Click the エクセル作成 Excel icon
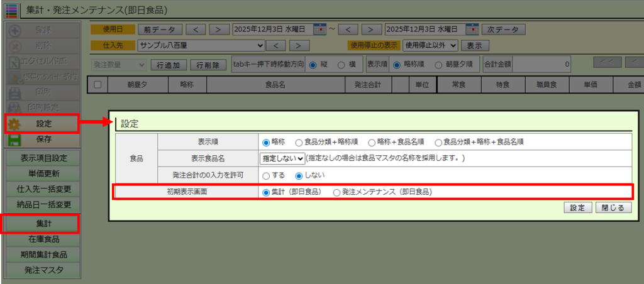Image resolution: width=644 pixels, height=284 pixels. 15,62
